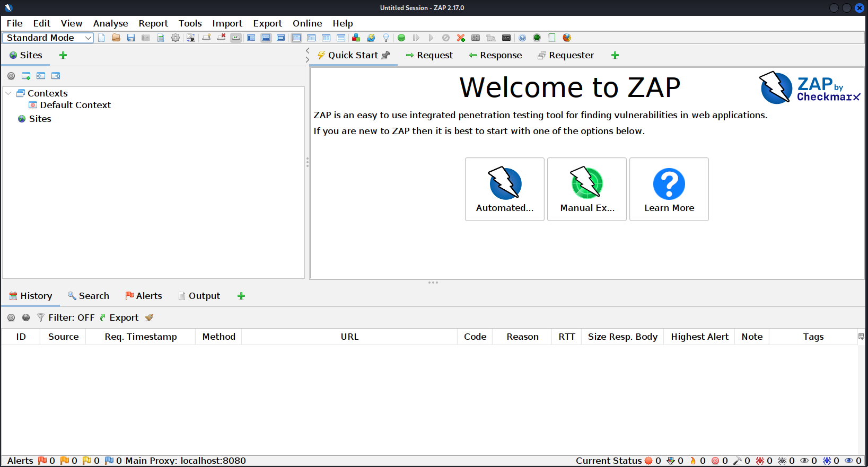Viewport: 868px width, 467px height.
Task: Add a workspace tab next to Requester
Action: pos(615,55)
